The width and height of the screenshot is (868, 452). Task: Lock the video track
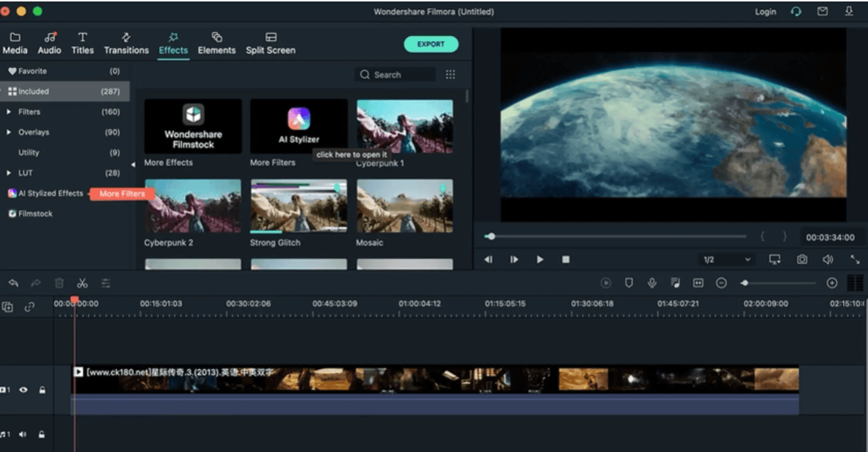coord(44,390)
